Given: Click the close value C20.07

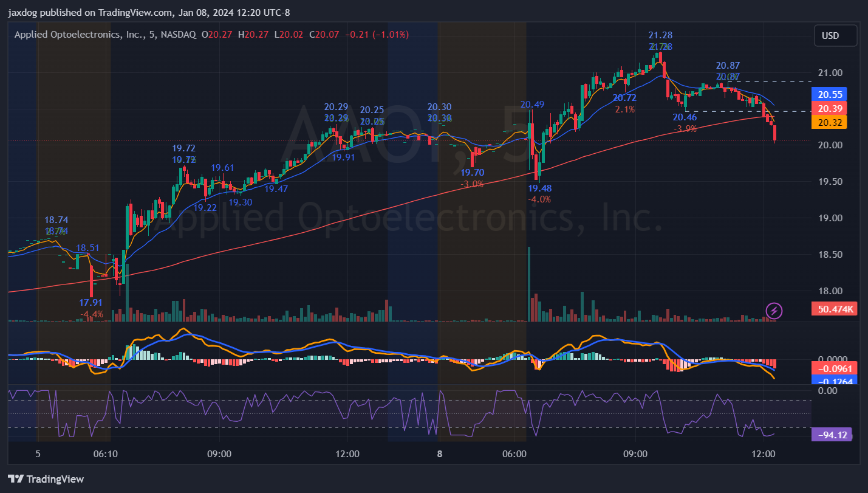Looking at the screenshot, I should tap(324, 35).
